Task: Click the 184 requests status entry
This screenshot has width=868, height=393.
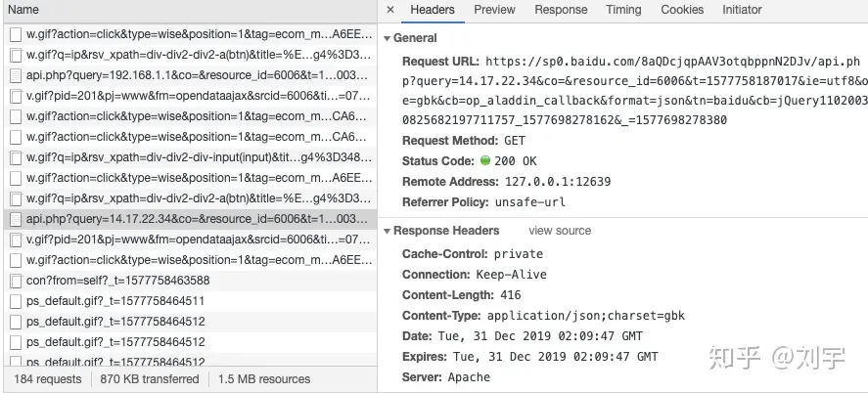Action: tap(48, 379)
